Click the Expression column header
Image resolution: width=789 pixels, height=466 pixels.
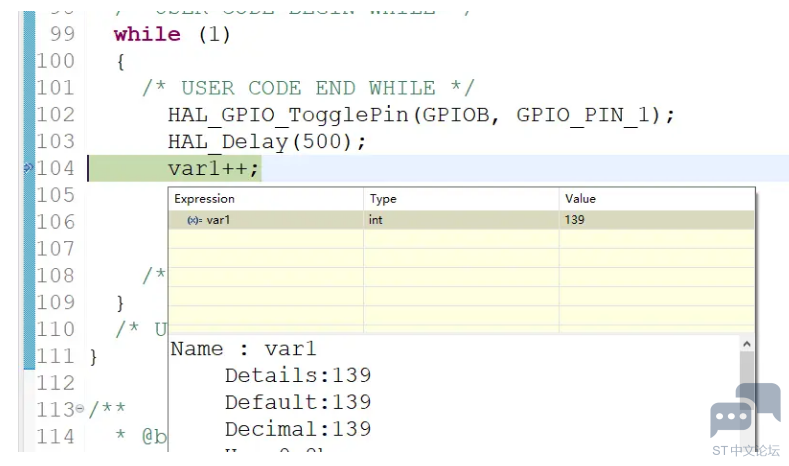click(266, 199)
